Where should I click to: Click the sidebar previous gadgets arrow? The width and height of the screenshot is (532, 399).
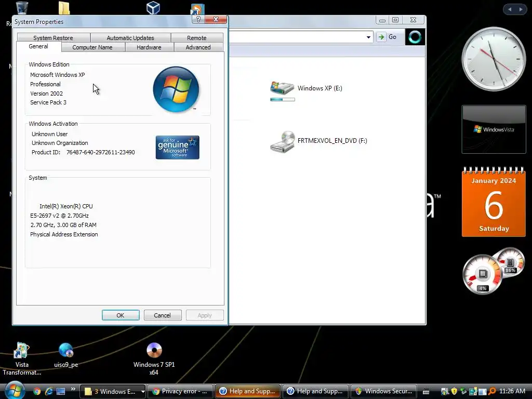pos(510,9)
